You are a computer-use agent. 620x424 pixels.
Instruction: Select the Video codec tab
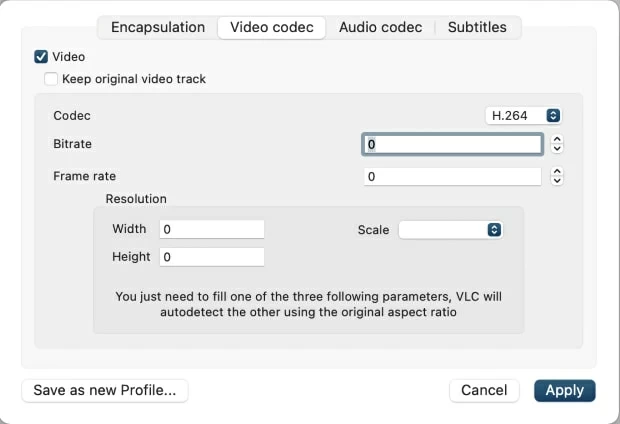[x=272, y=27]
